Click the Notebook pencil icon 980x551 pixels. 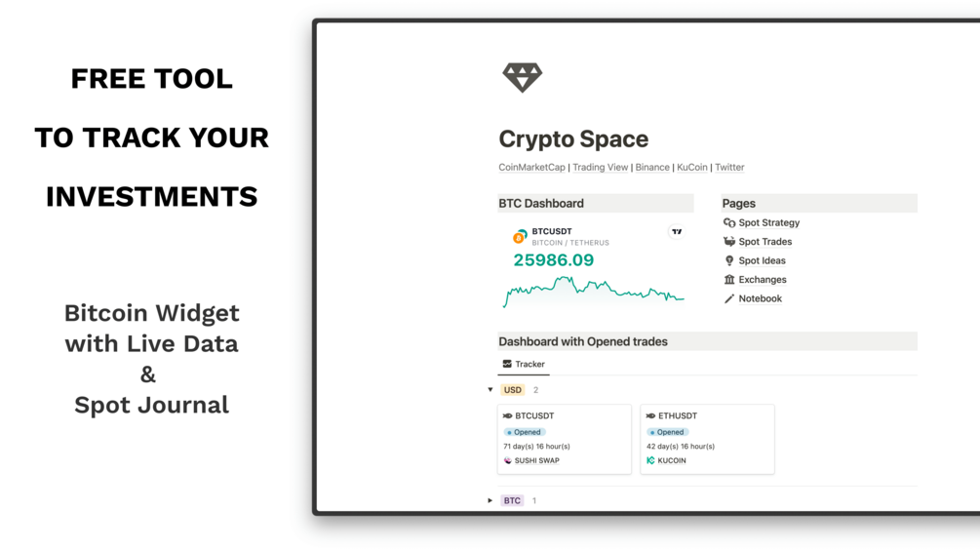pyautogui.click(x=729, y=298)
